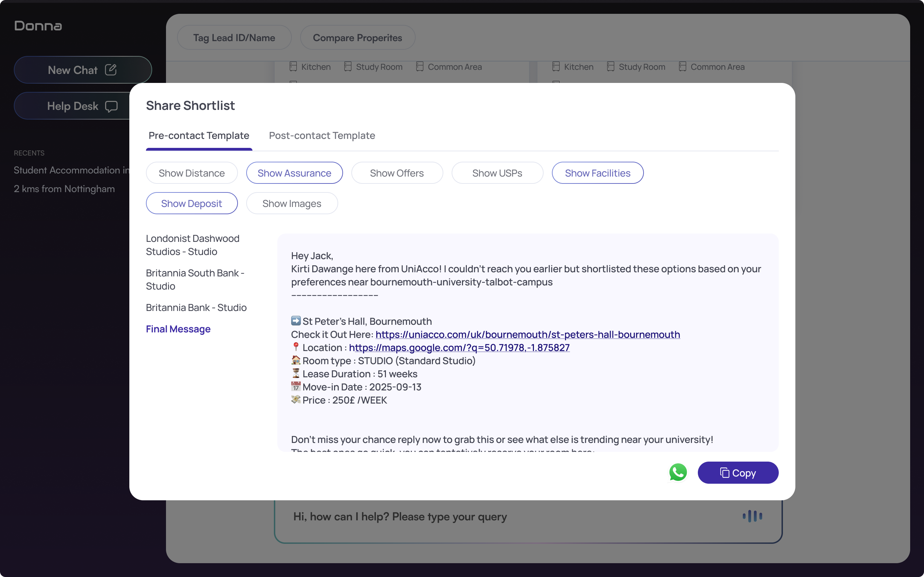Select Londonist Dashwood Studios - Studio entry
The width and height of the screenshot is (924, 577).
click(193, 245)
